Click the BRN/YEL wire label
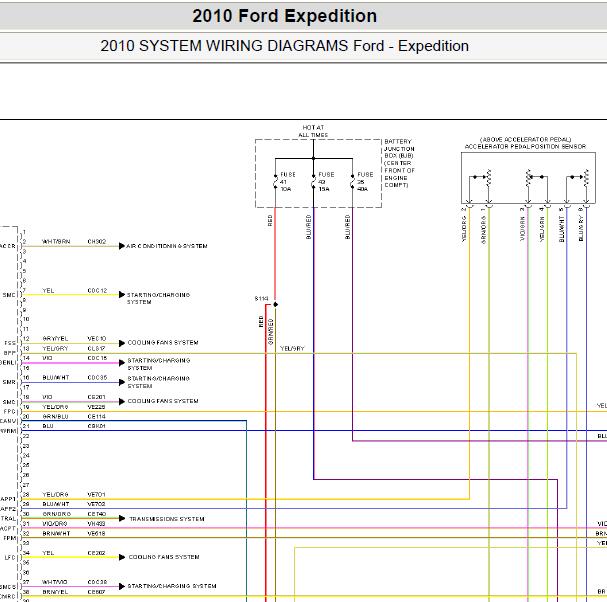 click(x=55, y=592)
